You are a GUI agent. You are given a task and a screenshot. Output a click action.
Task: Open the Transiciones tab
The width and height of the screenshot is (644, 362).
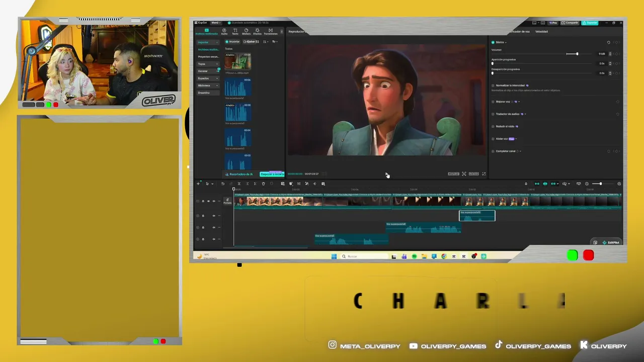coord(271,32)
